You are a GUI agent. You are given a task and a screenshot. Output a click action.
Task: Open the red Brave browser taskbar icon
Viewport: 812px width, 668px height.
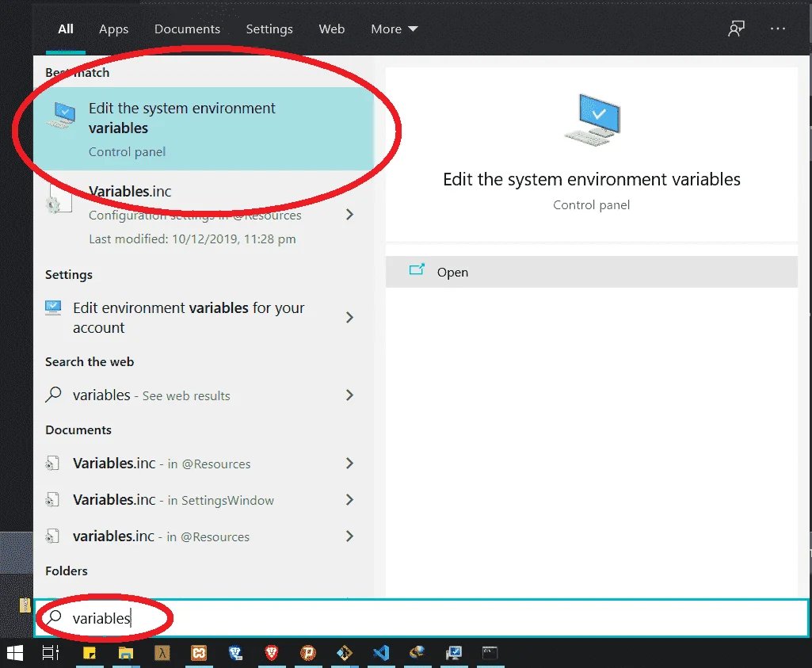[x=272, y=653]
